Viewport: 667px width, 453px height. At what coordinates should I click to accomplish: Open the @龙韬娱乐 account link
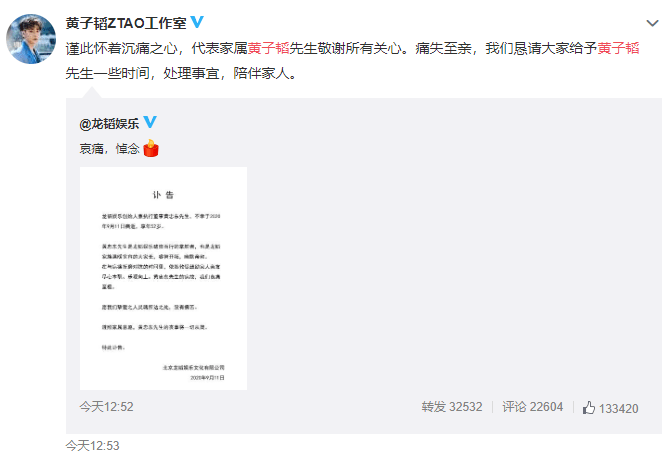click(x=109, y=123)
